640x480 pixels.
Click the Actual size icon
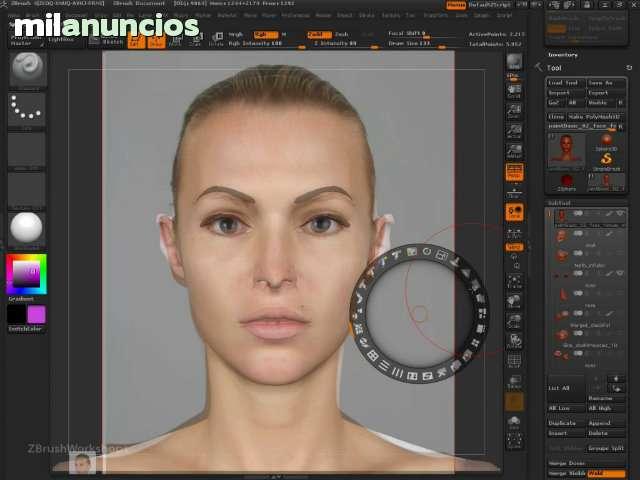coord(514,131)
